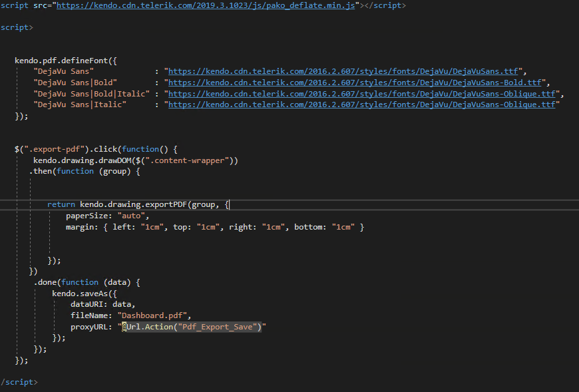This screenshot has height=392, width=579.
Task: Click the paperSize property name
Action: (x=87, y=216)
